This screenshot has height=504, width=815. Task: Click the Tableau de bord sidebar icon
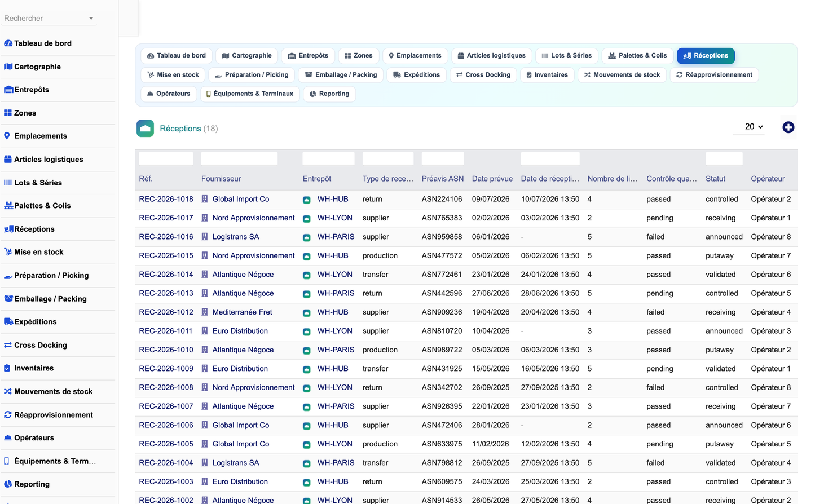tap(8, 43)
